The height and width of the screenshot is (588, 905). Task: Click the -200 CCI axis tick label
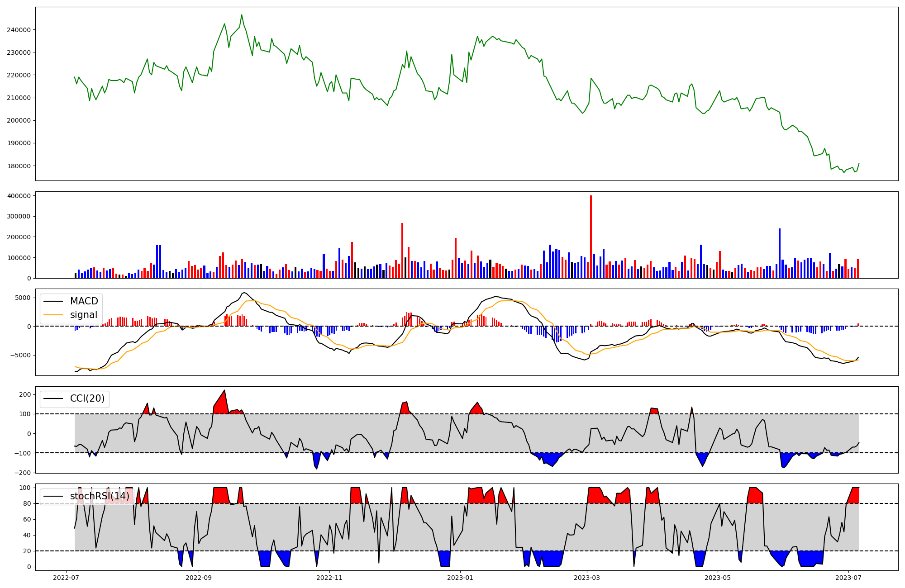point(23,473)
